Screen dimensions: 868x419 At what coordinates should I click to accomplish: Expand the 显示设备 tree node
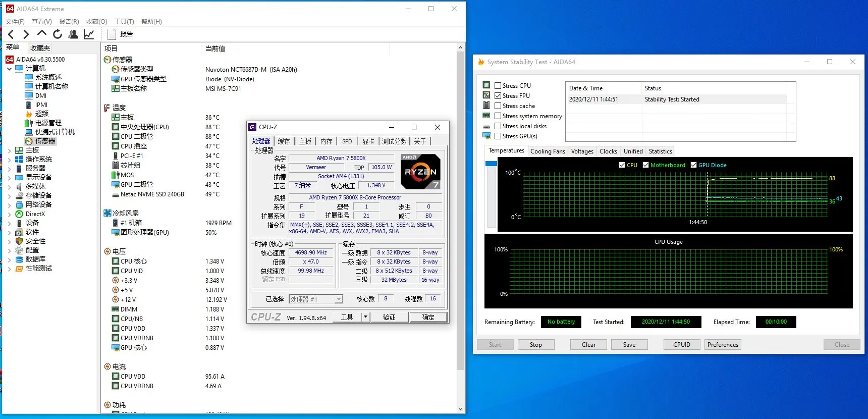coord(9,177)
